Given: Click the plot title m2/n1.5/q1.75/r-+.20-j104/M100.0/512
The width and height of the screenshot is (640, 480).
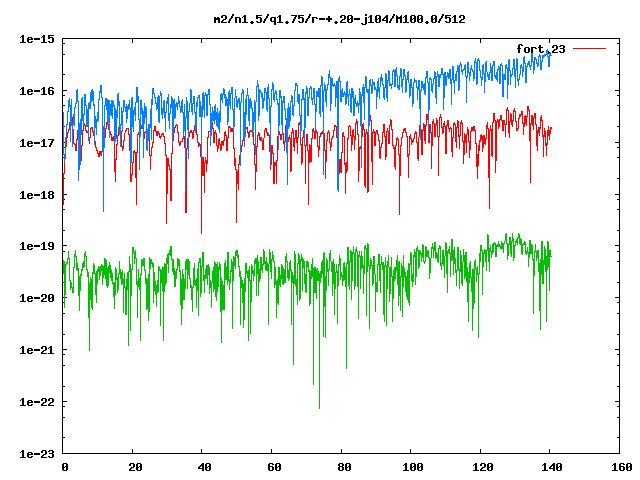Looking at the screenshot, I should coord(340,19).
